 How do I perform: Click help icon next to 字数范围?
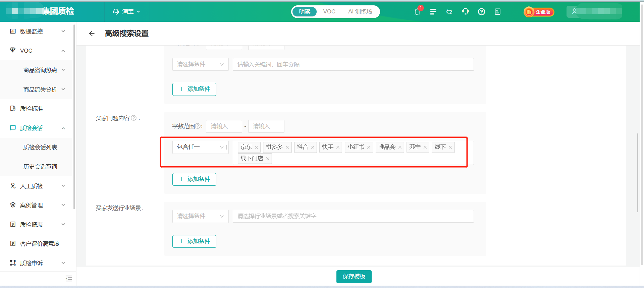[x=198, y=126]
